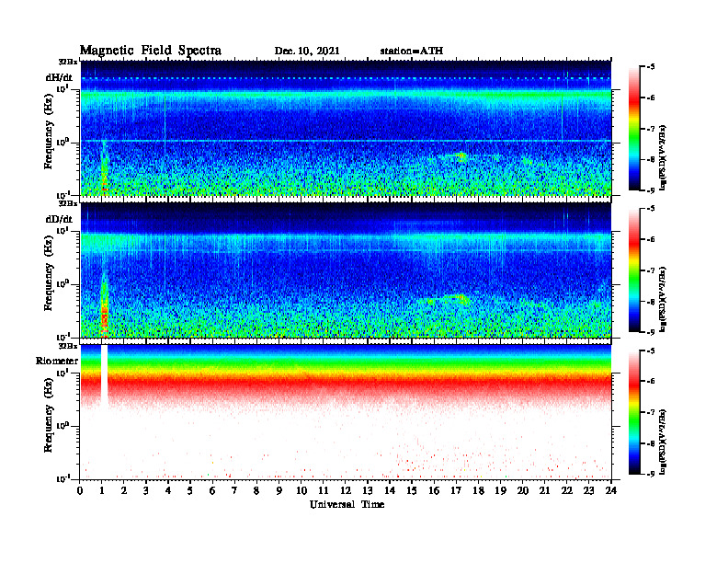728x563 pixels.
Task: Click the hour 2 tick label
Action: (x=124, y=490)
